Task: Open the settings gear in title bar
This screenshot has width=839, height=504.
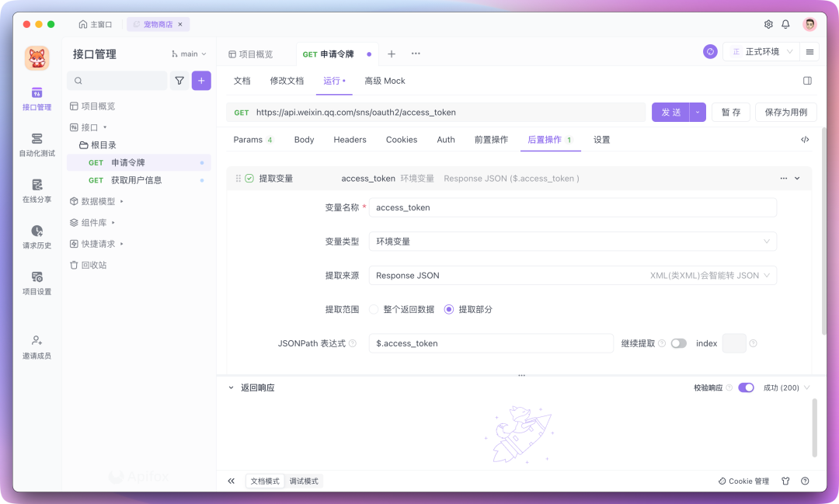Action: click(768, 24)
